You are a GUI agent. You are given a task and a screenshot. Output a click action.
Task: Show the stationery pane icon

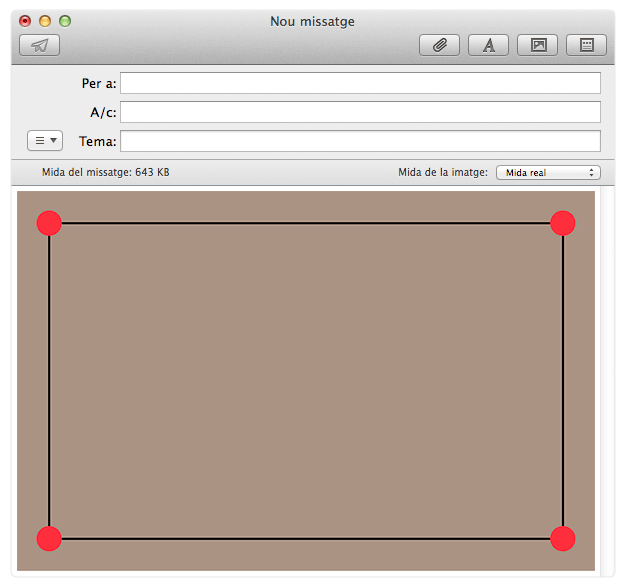pos(587,45)
